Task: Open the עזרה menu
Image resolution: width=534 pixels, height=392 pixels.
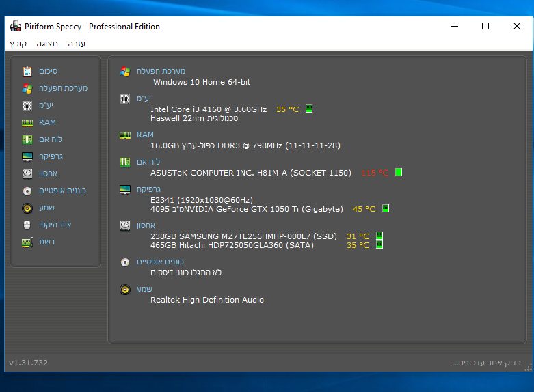Action: pos(77,44)
